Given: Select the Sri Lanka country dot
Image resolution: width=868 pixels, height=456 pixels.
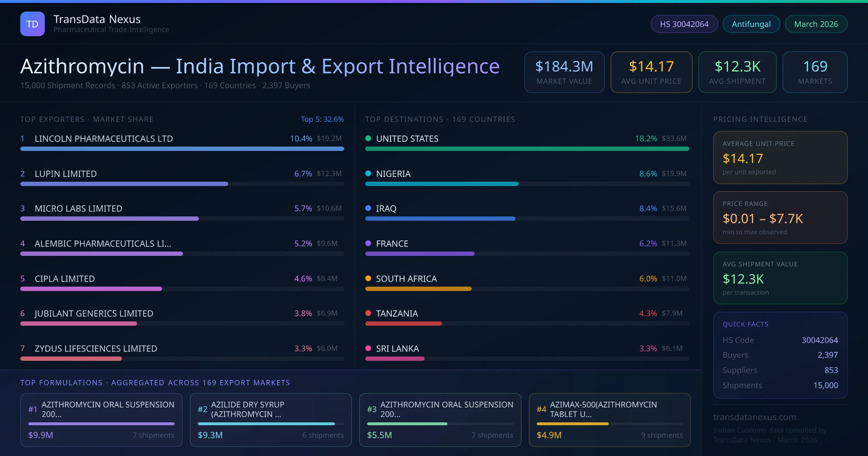Looking at the screenshot, I should (x=369, y=349).
